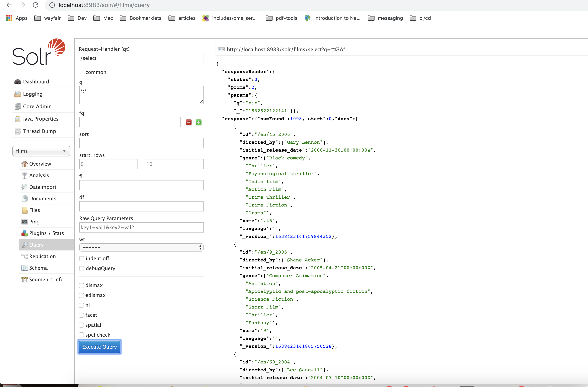Go to Thread Dump
The width and height of the screenshot is (588, 387).
(x=39, y=131)
